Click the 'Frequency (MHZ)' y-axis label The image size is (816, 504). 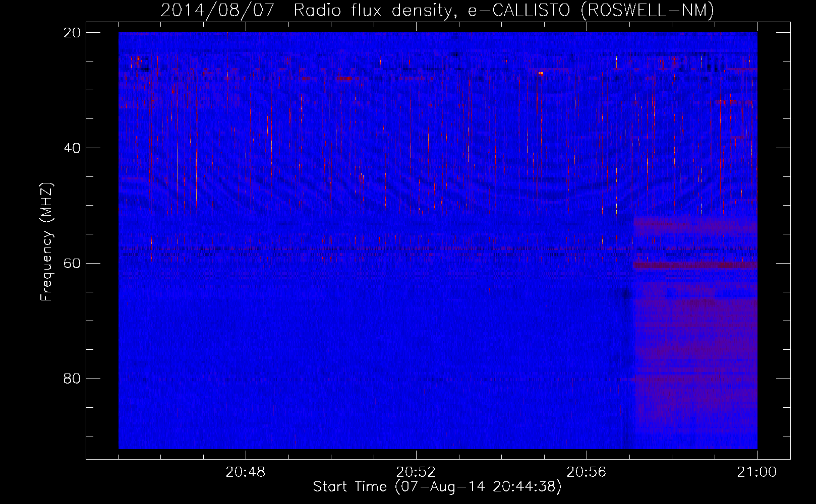point(46,242)
